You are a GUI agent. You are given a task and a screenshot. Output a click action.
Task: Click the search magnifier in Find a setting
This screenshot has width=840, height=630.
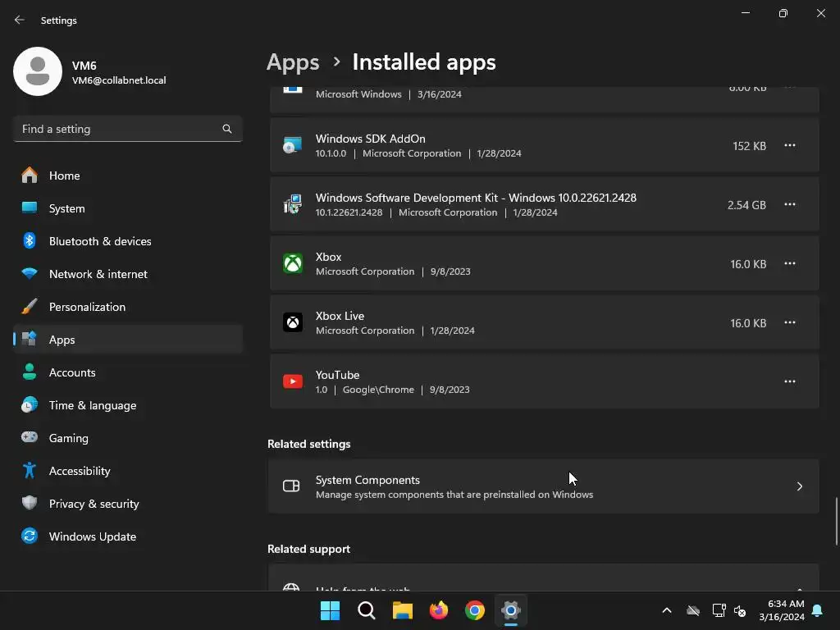pyautogui.click(x=227, y=129)
